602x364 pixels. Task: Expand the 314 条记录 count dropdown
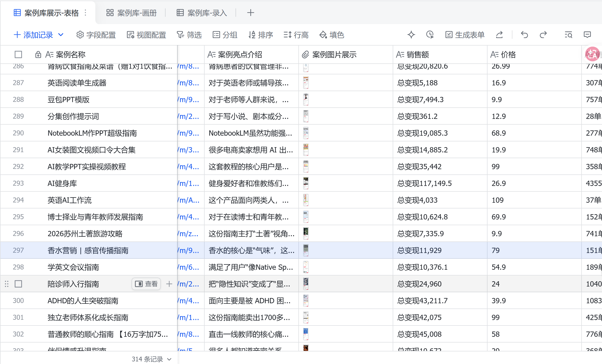[169, 359]
